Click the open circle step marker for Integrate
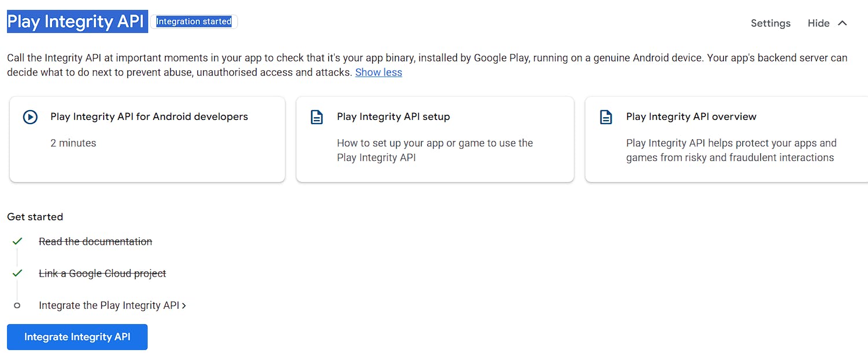The width and height of the screenshot is (868, 353). (17, 305)
